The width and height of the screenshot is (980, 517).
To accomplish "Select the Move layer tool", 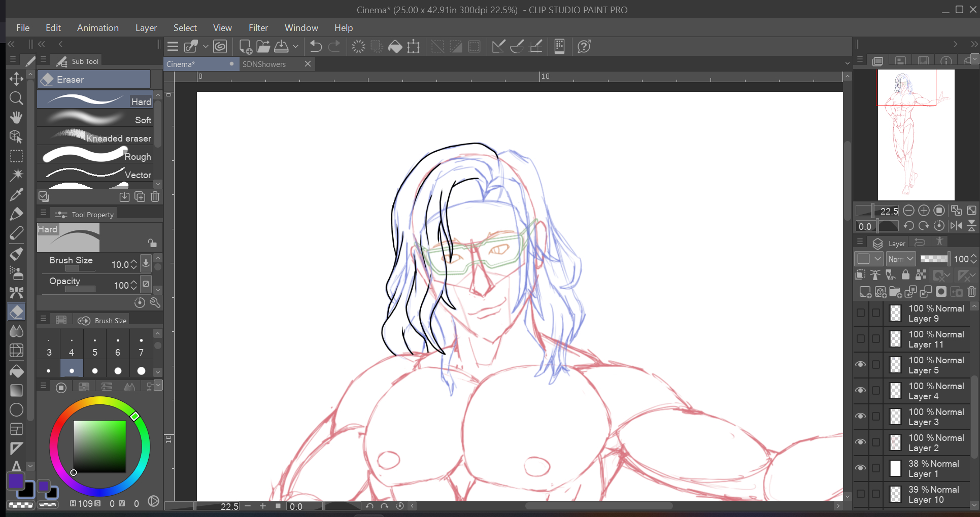I will (16, 79).
